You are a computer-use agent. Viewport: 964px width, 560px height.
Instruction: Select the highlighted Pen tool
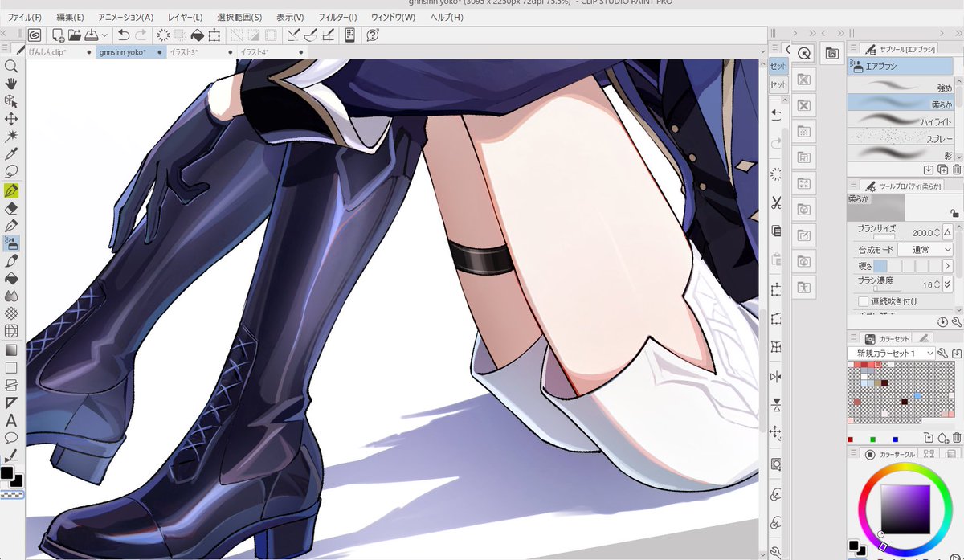[x=11, y=190]
